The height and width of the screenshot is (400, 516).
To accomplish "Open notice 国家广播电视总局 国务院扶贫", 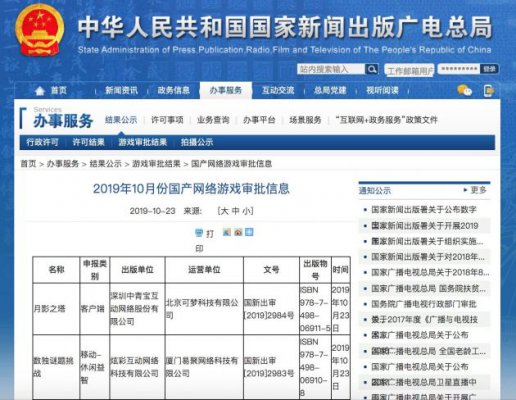I will click(x=428, y=288).
